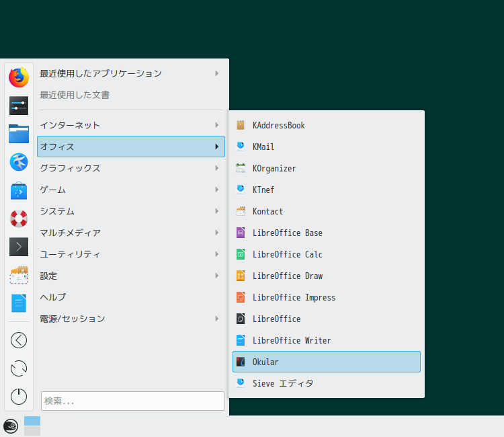Select the マルチメディア category
The width and height of the screenshot is (504, 437).
point(131,233)
